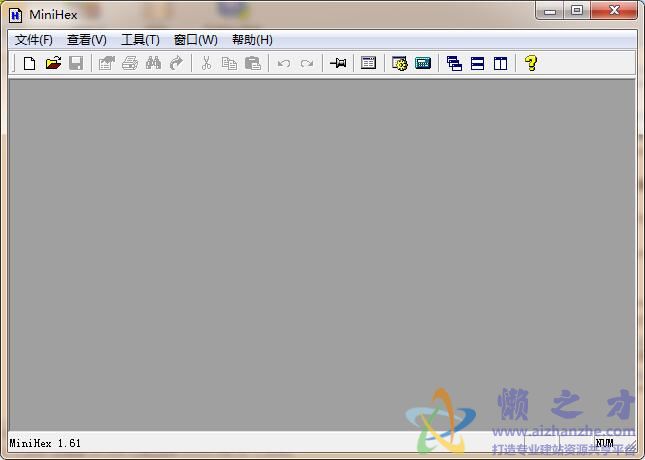Minimize the MiniHex window
This screenshot has width=645, height=460.
pyautogui.click(x=550, y=11)
